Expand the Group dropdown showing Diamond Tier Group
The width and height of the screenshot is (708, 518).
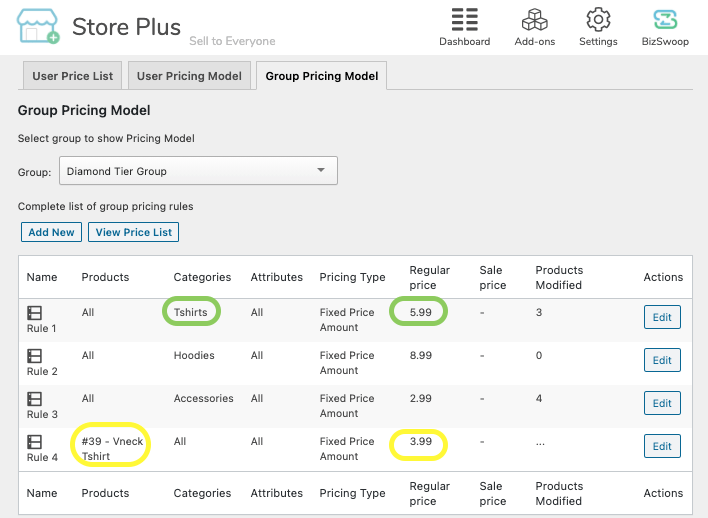[x=198, y=171]
